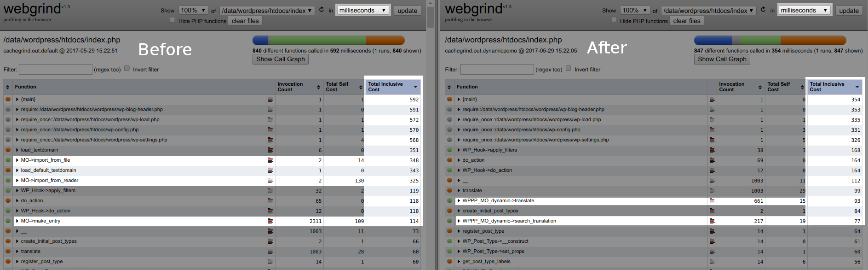The width and height of the screenshot is (868, 270).
Task: Click file icon of get_post_type_labels row
Action: (x=712, y=262)
